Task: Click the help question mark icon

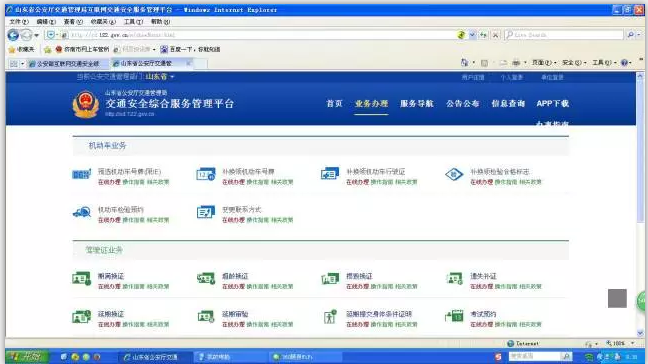Action: [x=624, y=63]
